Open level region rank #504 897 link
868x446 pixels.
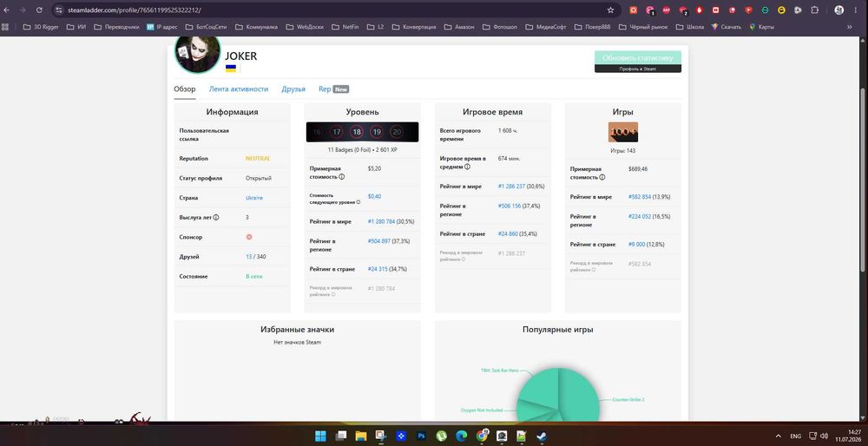click(379, 241)
